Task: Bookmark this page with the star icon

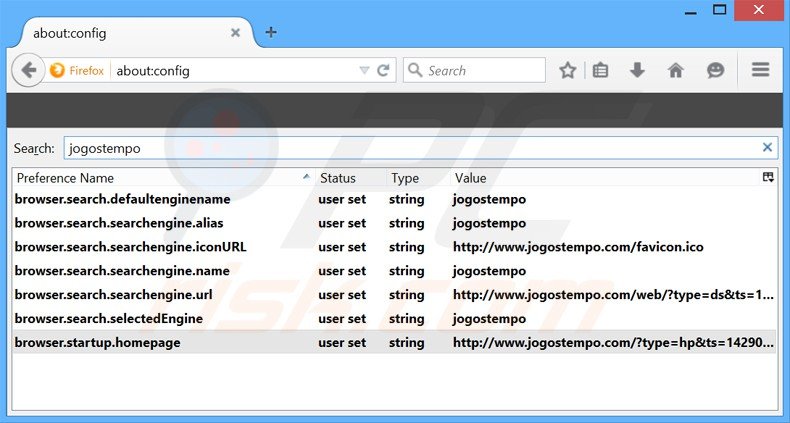Action: pyautogui.click(x=567, y=70)
